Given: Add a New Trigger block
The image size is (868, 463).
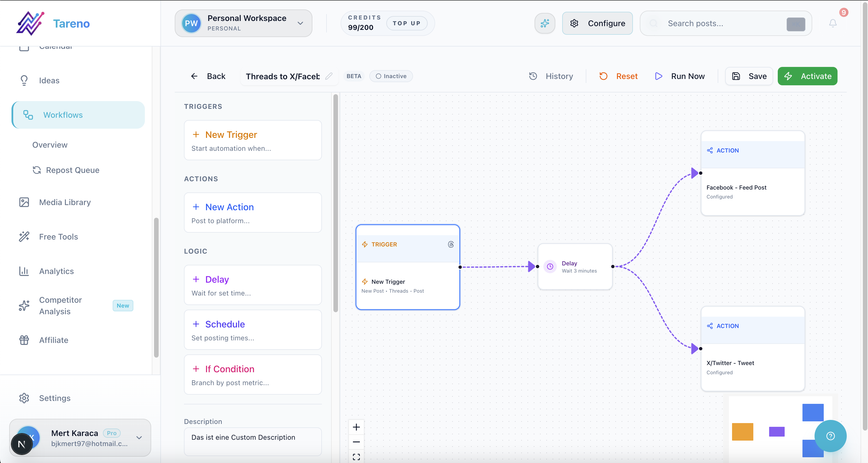Looking at the screenshot, I should click(253, 140).
